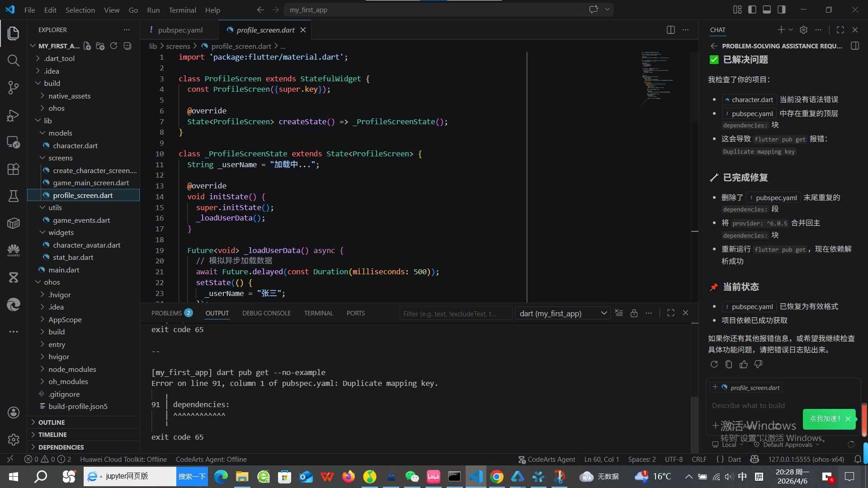Toggle the primary side bar layout button

[x=752, y=9]
